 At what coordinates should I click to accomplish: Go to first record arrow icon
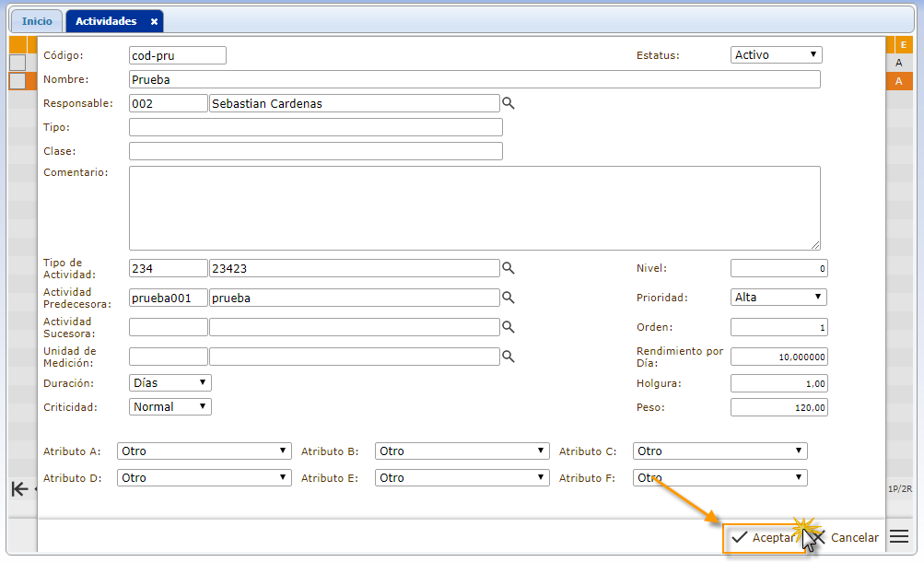[18, 489]
